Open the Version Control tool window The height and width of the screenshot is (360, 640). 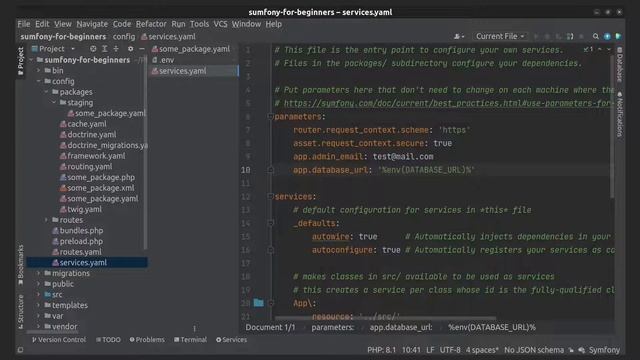[59, 340]
